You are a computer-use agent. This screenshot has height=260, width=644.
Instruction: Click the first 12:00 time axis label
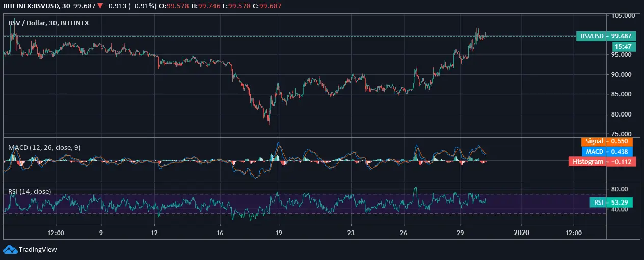coord(56,232)
